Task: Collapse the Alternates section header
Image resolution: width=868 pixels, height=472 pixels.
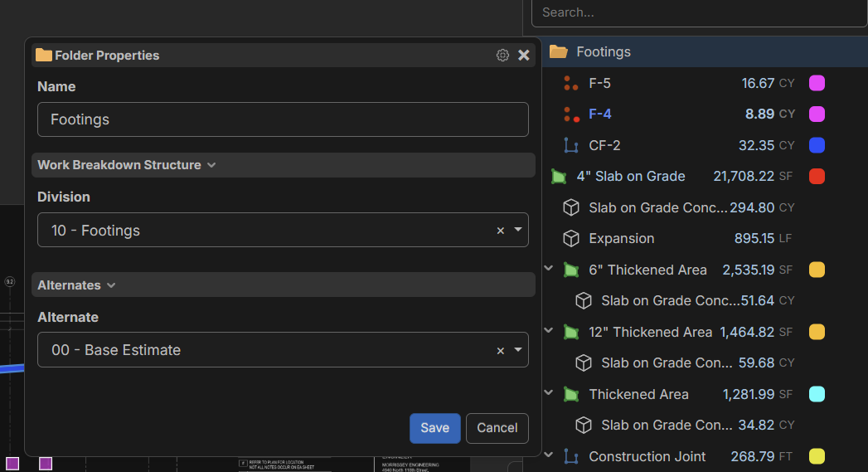Action: (x=111, y=285)
